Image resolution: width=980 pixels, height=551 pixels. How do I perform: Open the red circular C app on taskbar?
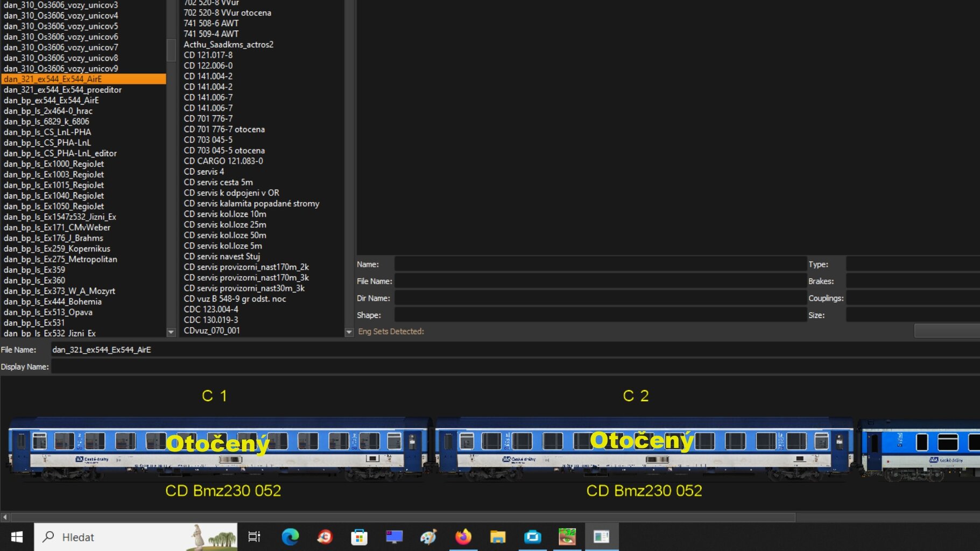325,536
